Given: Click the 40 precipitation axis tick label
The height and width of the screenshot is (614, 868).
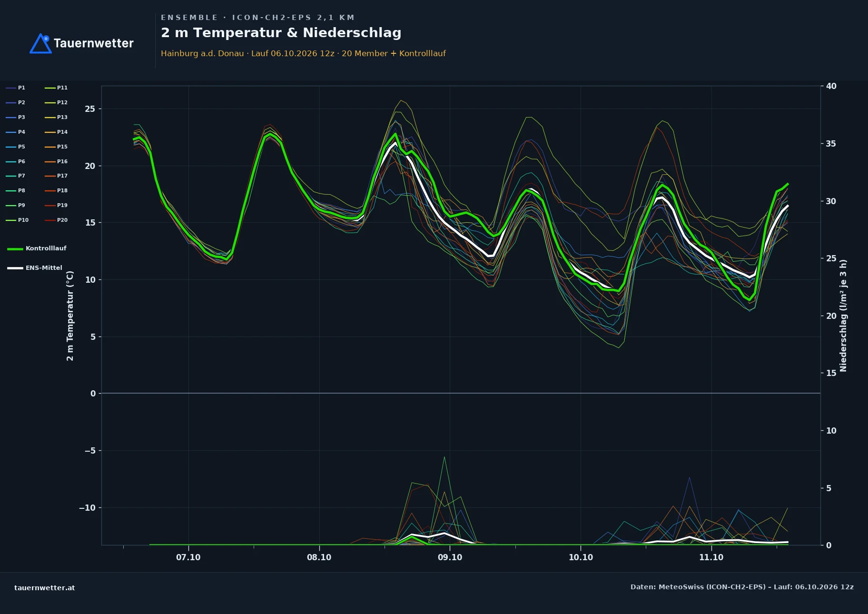Looking at the screenshot, I should pos(831,86).
